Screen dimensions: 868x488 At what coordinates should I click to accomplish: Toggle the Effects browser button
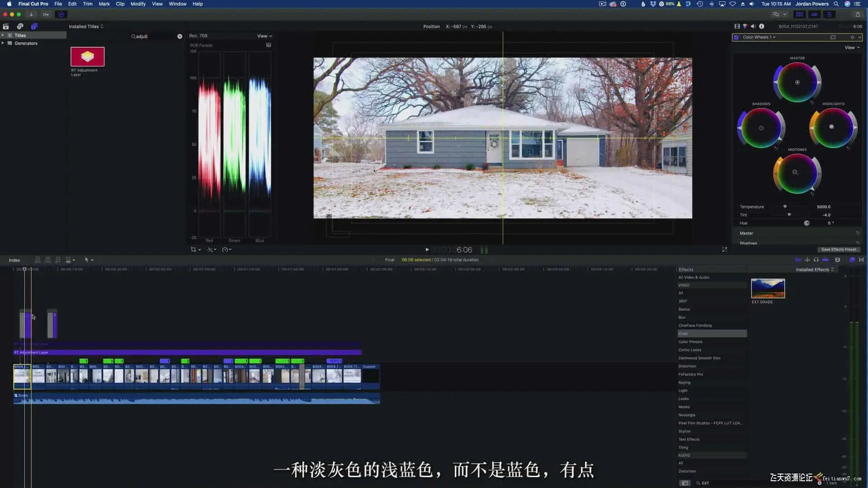tap(852, 260)
